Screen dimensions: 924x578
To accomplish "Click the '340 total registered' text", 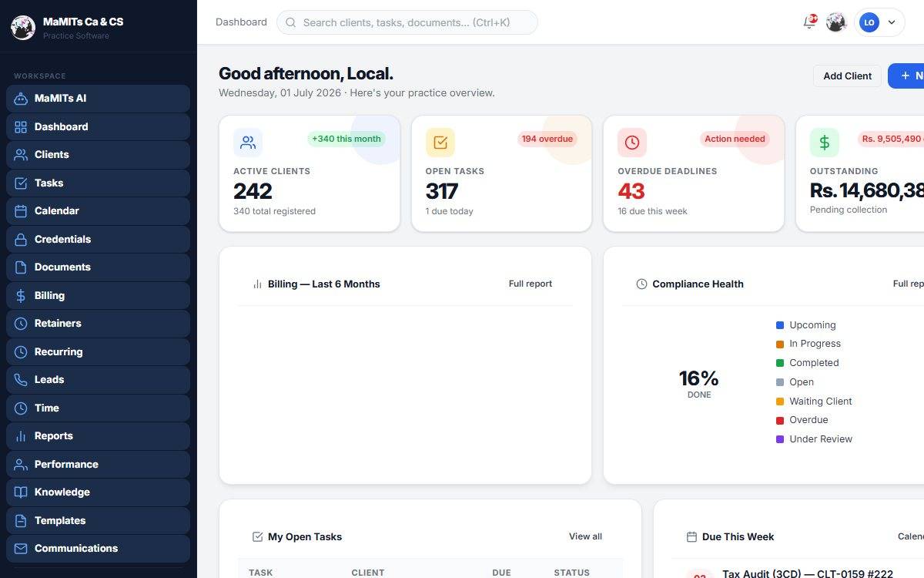I will tap(274, 211).
